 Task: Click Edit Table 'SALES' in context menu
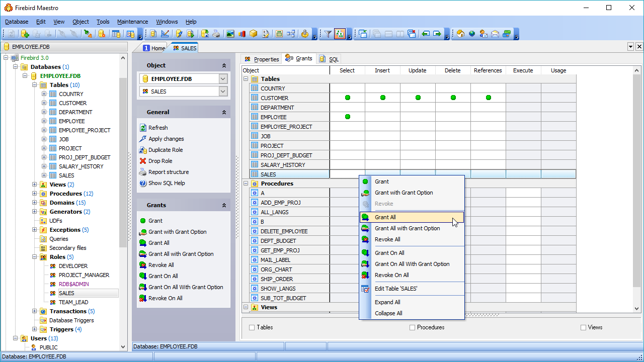395,289
